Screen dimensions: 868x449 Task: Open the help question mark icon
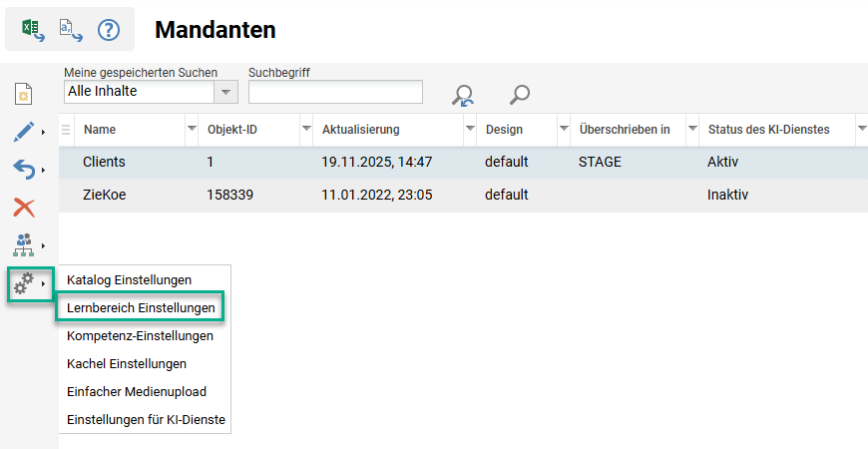[109, 30]
